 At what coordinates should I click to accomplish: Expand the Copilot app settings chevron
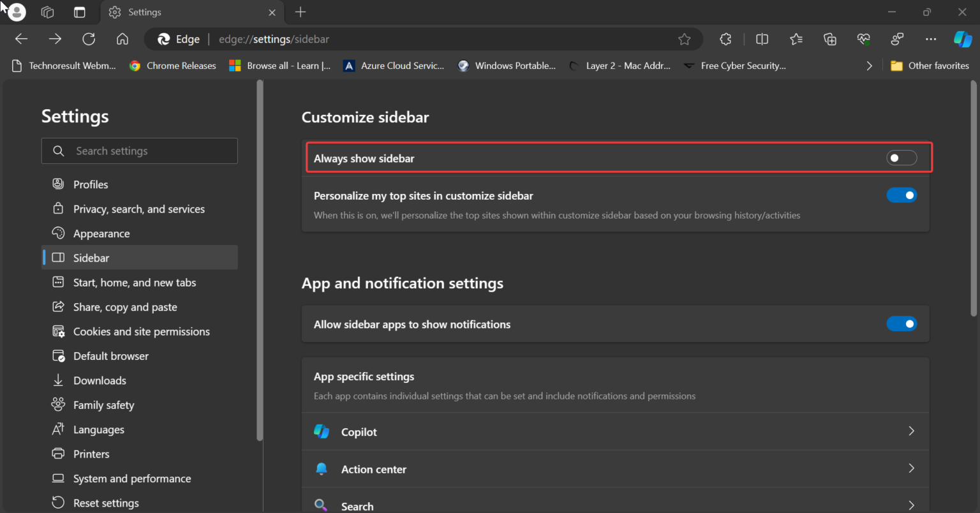click(911, 431)
